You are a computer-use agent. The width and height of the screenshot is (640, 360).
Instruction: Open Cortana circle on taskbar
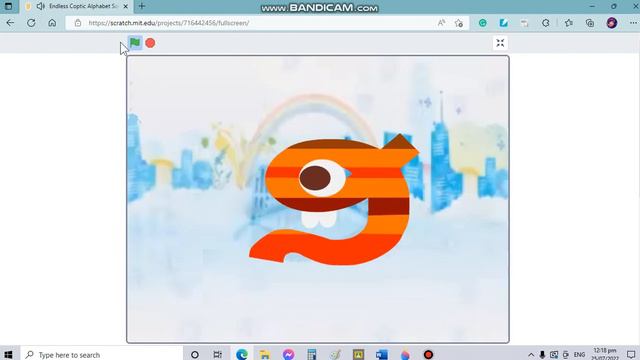click(x=195, y=354)
